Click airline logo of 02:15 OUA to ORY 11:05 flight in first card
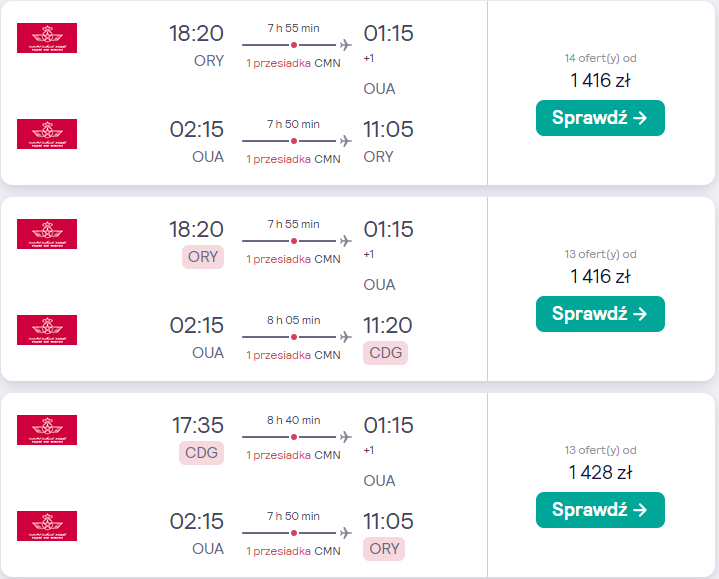Viewport: 719px width, 579px height. click(x=47, y=134)
